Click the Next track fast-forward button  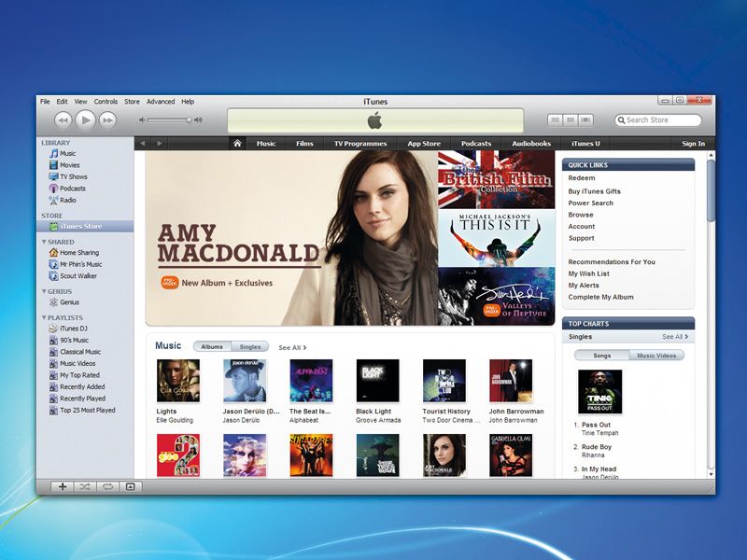(x=107, y=120)
